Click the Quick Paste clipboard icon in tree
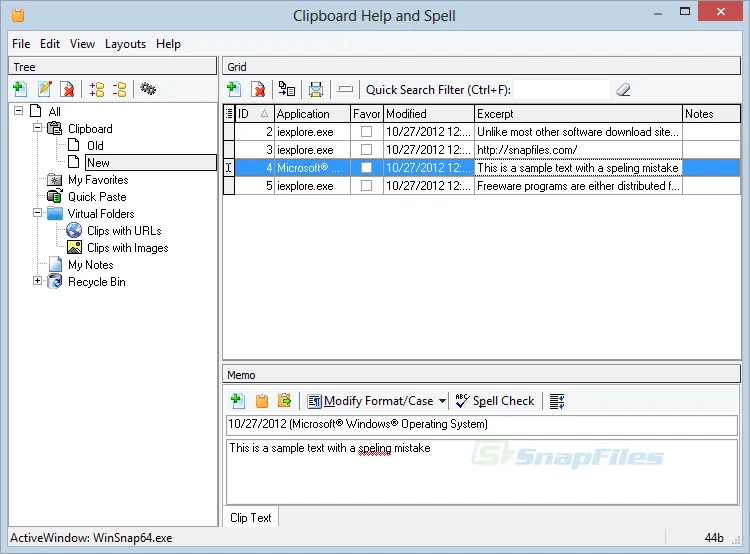 [55, 196]
